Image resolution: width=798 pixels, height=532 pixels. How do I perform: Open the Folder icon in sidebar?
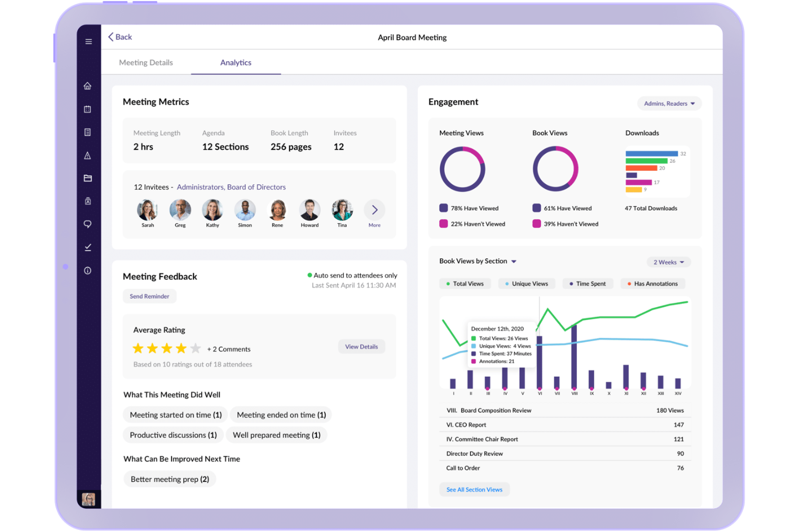(88, 178)
